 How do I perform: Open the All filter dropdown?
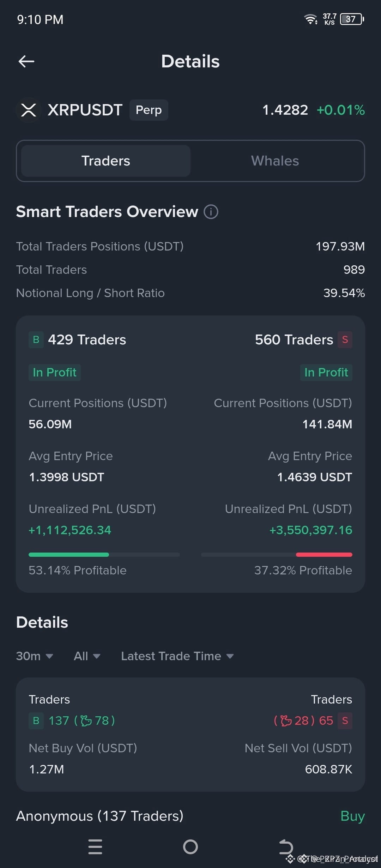coord(87,656)
